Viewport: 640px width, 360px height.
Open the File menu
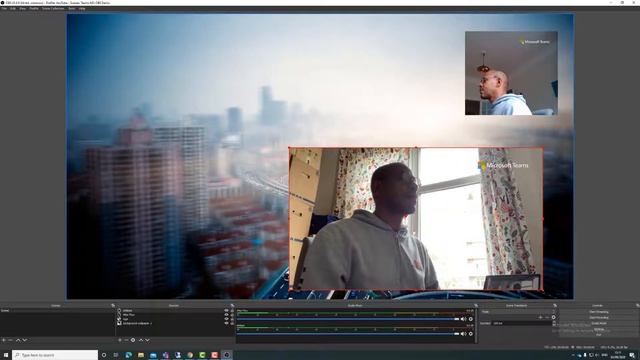tap(4, 8)
